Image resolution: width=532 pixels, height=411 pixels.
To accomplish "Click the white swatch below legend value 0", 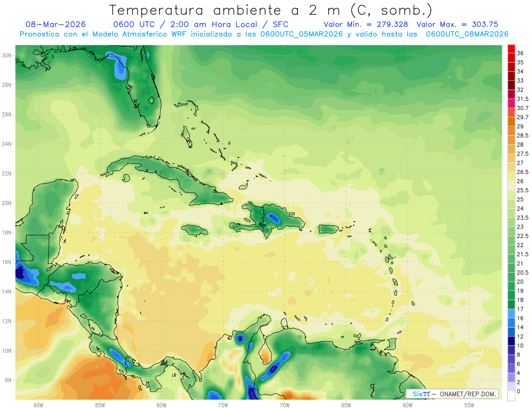I will pyautogui.click(x=511, y=396).
